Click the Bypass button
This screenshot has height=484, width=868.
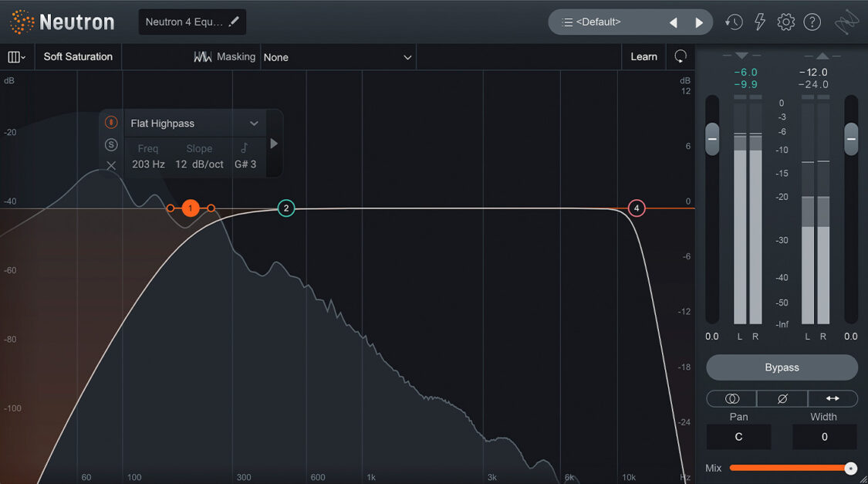click(x=782, y=367)
